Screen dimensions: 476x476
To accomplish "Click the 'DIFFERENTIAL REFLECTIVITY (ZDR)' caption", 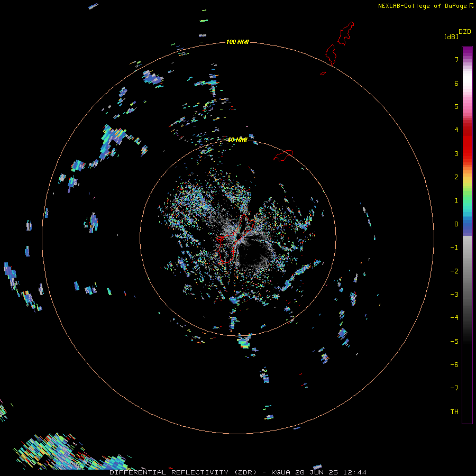I will (183, 472).
